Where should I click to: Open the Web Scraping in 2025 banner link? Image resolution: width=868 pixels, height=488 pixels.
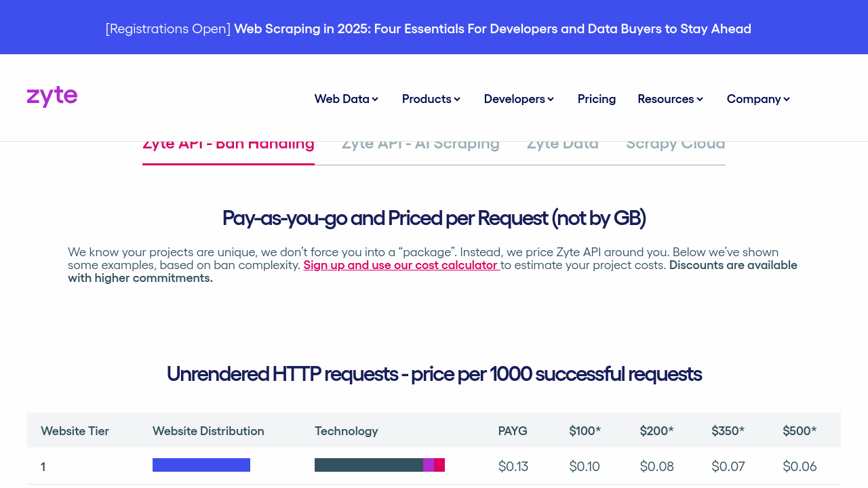(x=492, y=28)
